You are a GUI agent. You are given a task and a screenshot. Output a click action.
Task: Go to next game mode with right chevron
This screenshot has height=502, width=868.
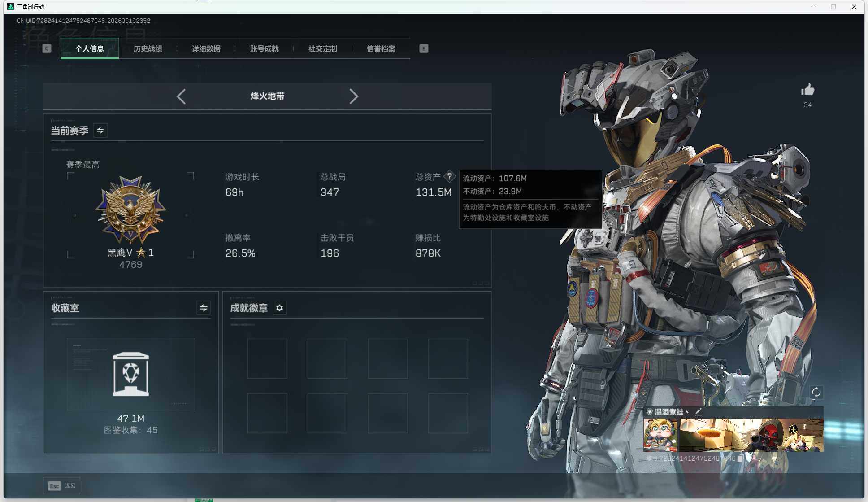[x=354, y=96]
